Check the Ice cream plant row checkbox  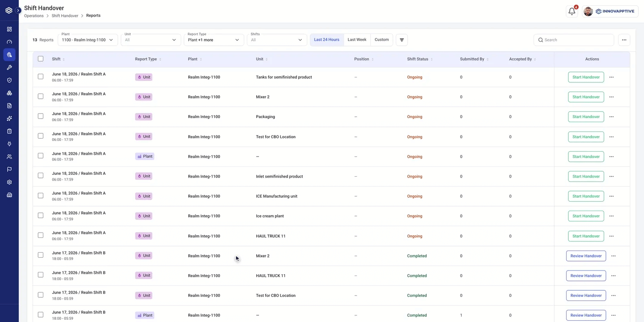tap(41, 215)
